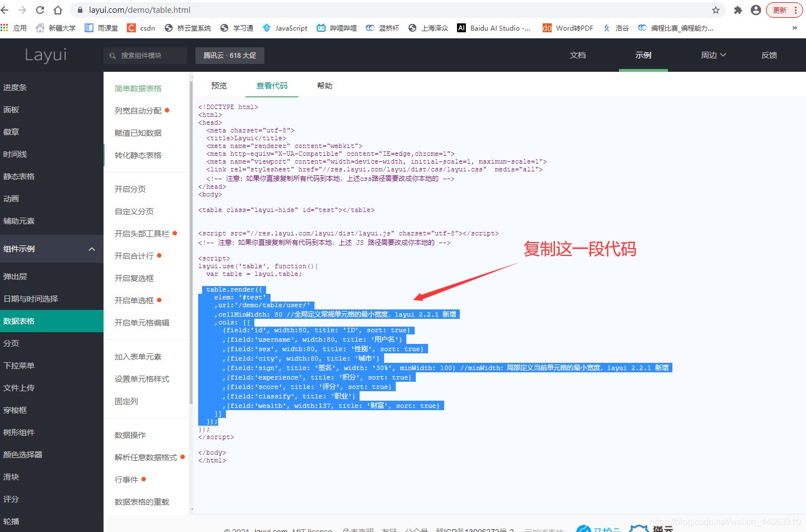Image resolution: width=806 pixels, height=532 pixels.
Task: Focus the 搜索组件模块 search box
Action: click(145, 56)
